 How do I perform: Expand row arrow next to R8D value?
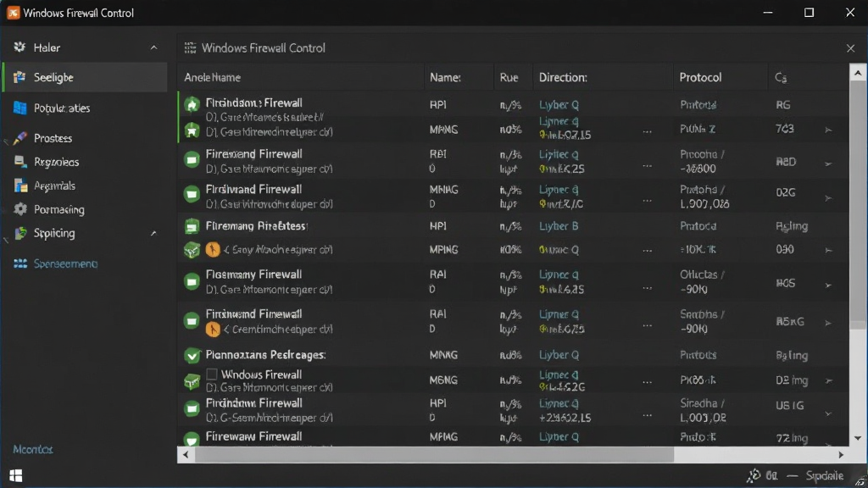(828, 164)
